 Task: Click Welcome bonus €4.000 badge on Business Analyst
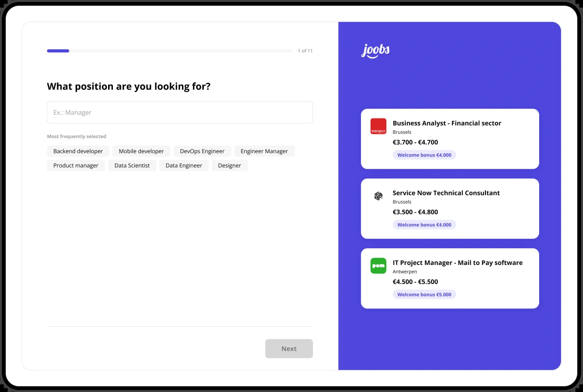click(x=424, y=155)
